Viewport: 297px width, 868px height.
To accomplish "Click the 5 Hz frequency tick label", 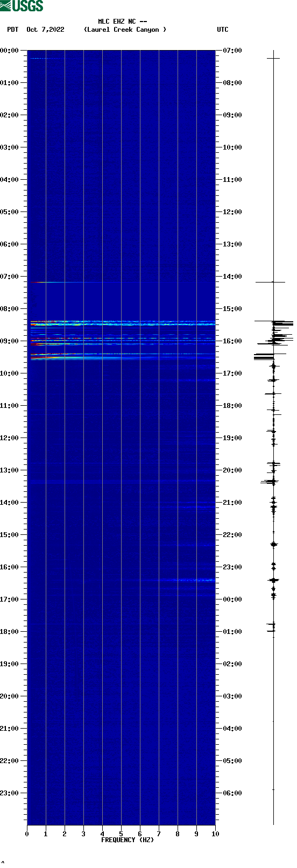I will tap(121, 834).
